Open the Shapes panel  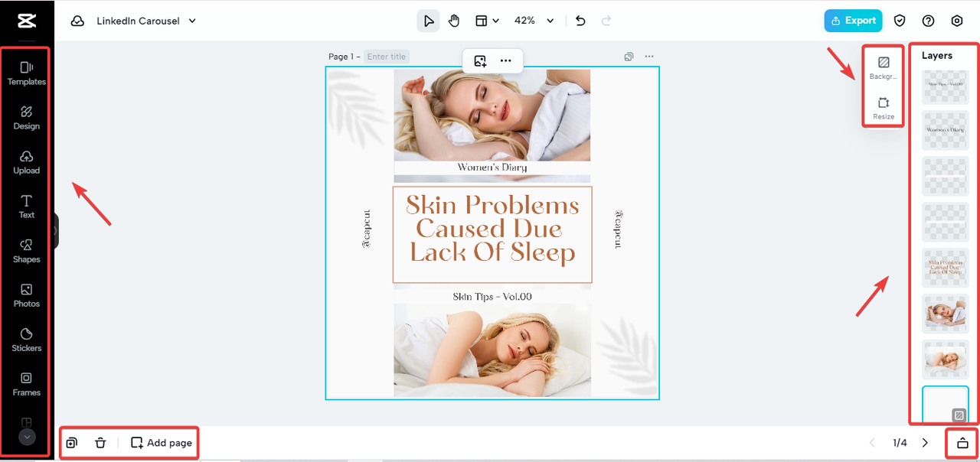coord(27,251)
